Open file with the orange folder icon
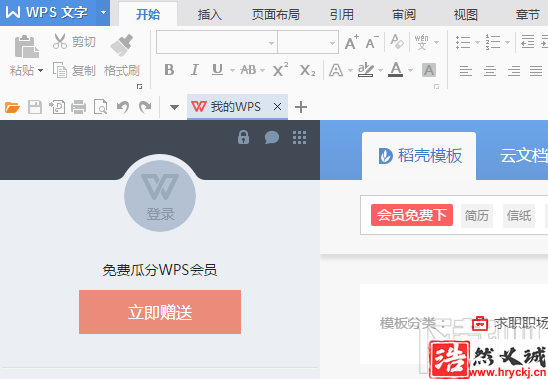This screenshot has width=548, height=379. (x=12, y=107)
